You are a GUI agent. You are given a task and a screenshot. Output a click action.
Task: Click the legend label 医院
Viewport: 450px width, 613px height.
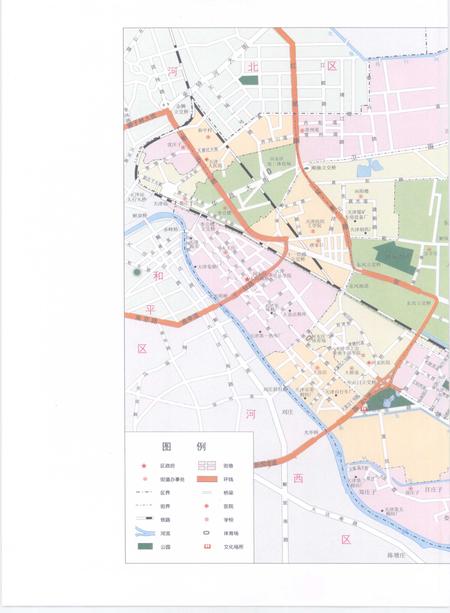[228, 506]
